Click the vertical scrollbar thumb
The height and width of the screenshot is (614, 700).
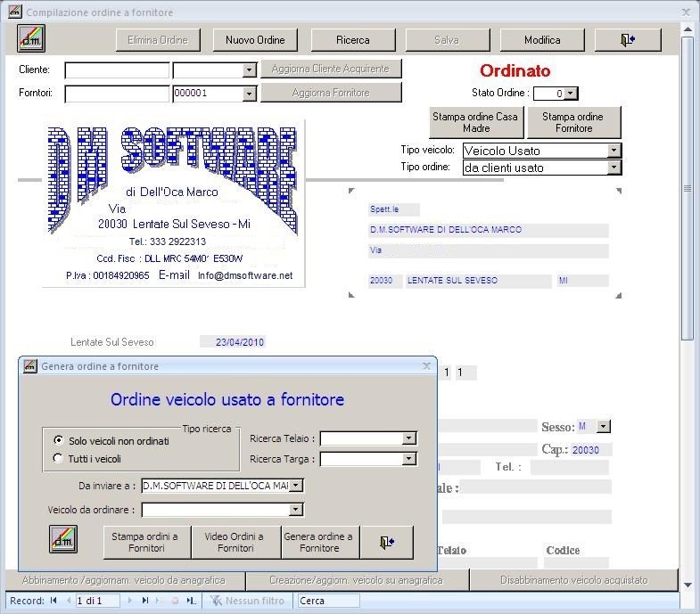[687, 189]
